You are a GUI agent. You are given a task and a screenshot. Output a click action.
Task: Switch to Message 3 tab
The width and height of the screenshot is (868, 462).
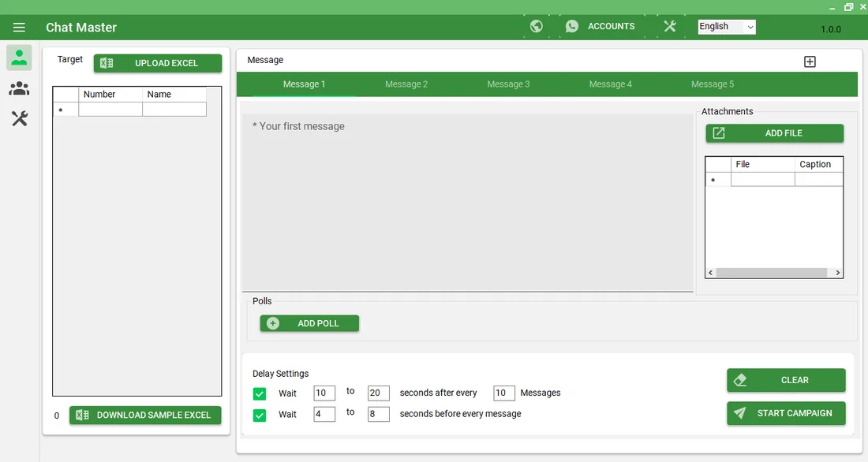(x=508, y=84)
